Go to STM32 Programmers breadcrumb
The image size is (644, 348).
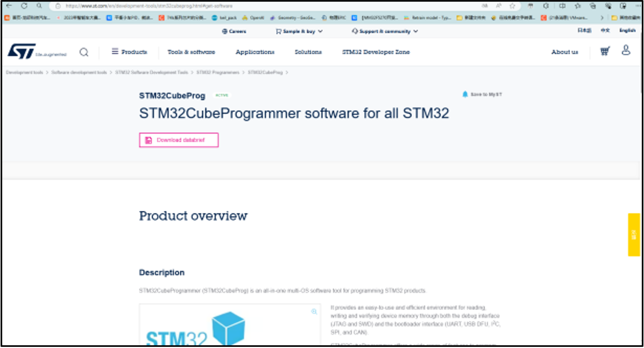pos(218,72)
